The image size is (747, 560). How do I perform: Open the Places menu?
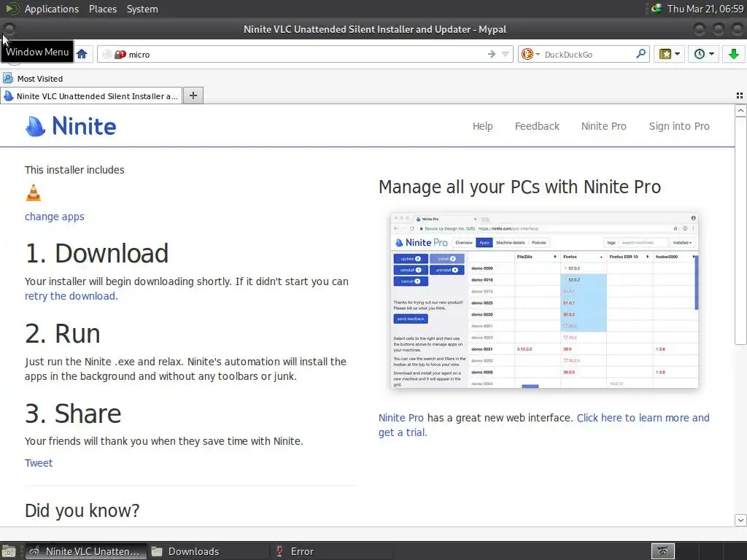pyautogui.click(x=102, y=9)
